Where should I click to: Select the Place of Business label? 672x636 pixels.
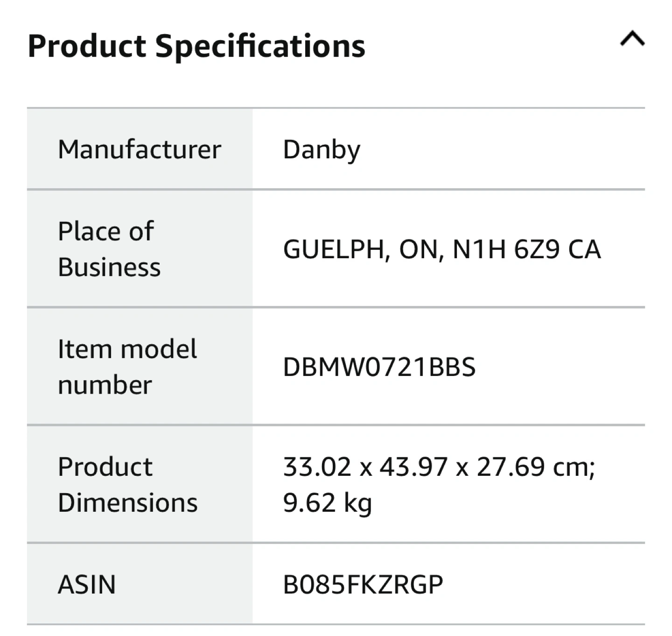click(109, 249)
